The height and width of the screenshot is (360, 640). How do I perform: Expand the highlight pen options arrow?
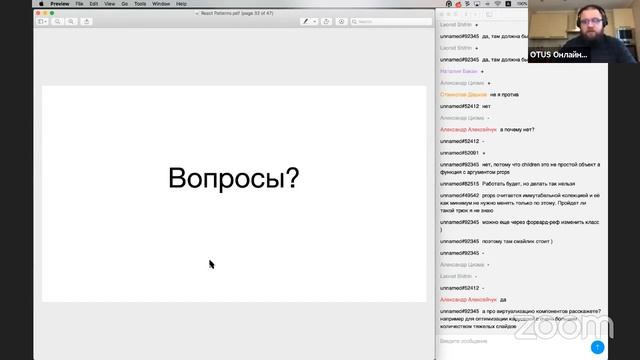coord(314,21)
